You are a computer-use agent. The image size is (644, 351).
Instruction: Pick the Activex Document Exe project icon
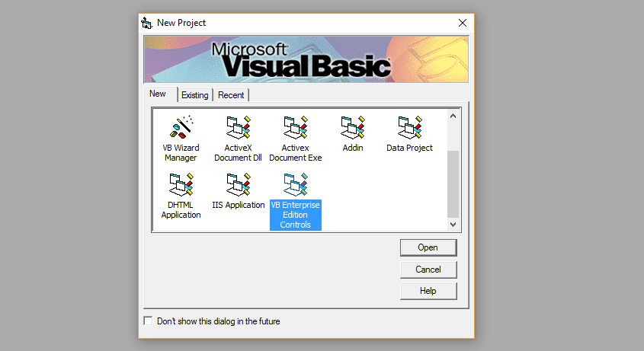pyautogui.click(x=295, y=127)
